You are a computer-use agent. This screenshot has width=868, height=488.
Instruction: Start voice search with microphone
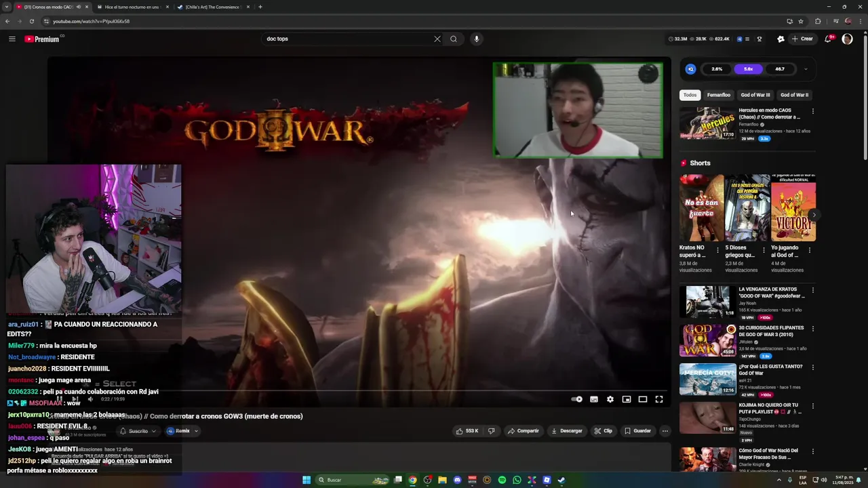477,39
